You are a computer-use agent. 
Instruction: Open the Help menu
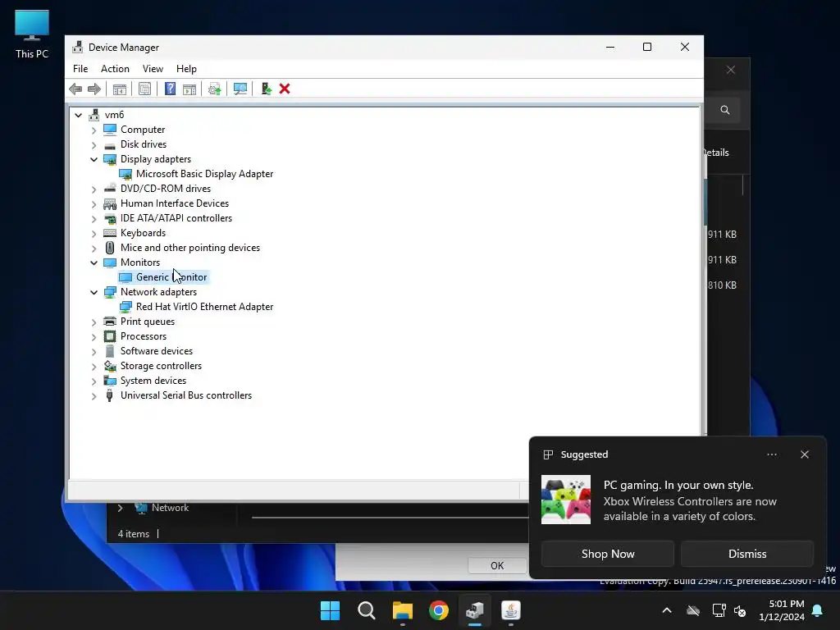(186, 69)
